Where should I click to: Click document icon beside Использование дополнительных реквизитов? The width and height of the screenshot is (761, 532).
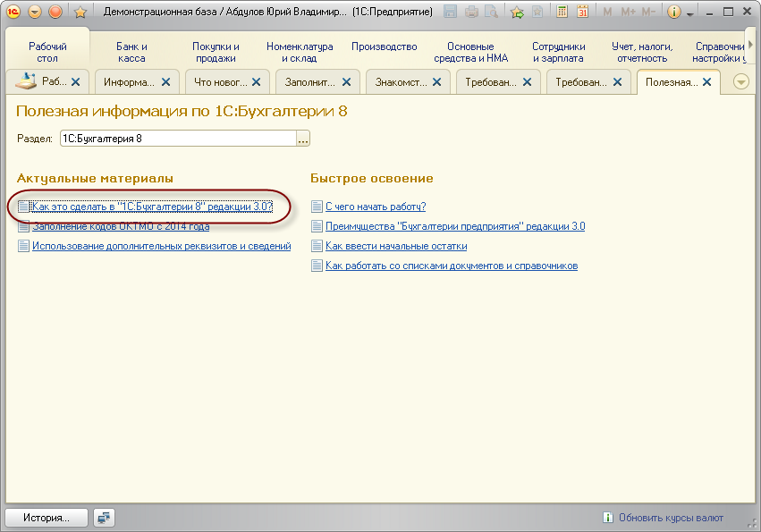pyautogui.click(x=23, y=246)
